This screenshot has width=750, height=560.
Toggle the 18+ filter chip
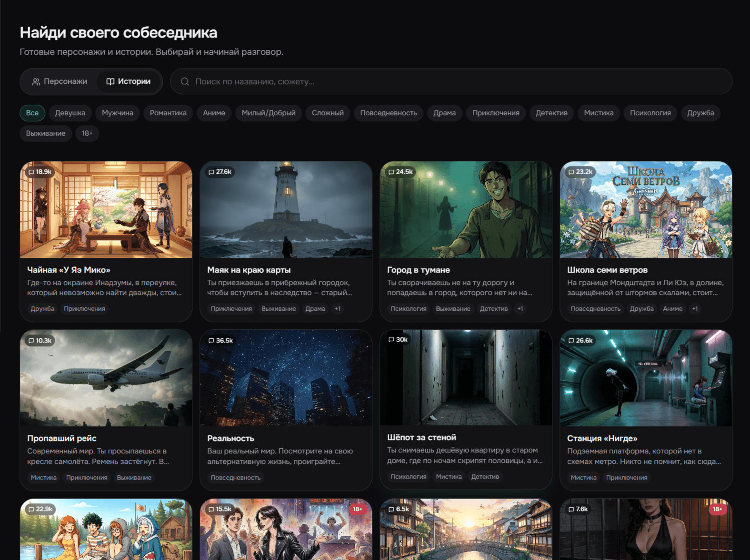tap(87, 133)
